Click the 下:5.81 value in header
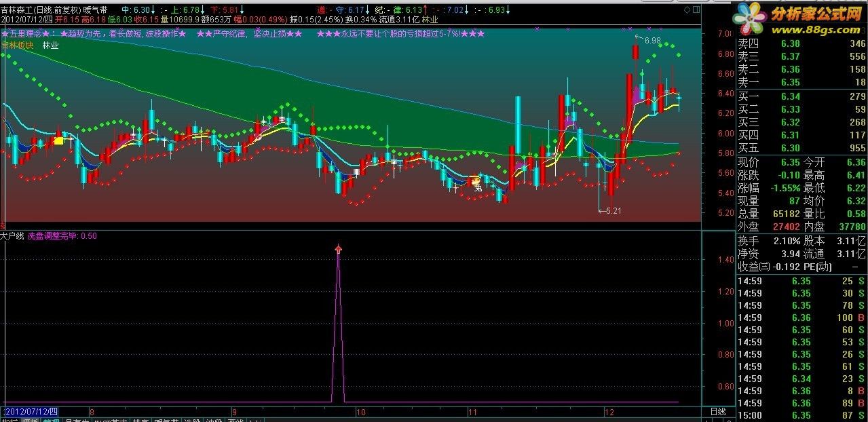This screenshot has width=868, height=422. click(x=227, y=10)
